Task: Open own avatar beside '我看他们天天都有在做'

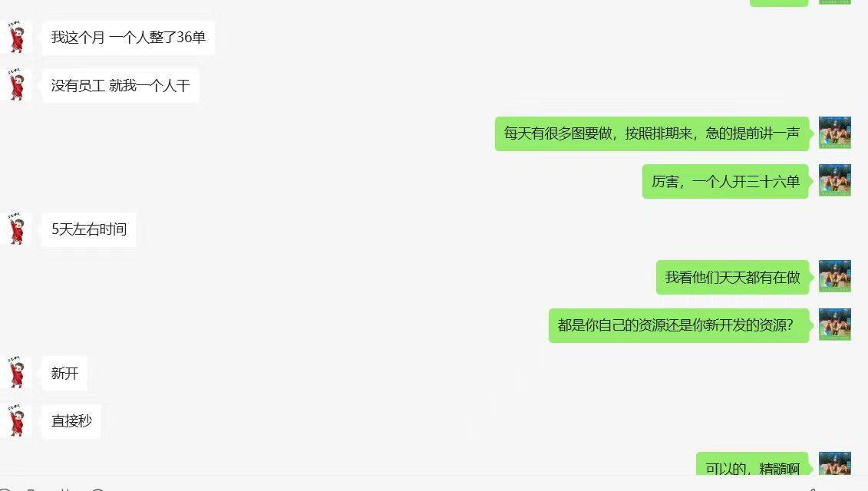Action: [835, 276]
